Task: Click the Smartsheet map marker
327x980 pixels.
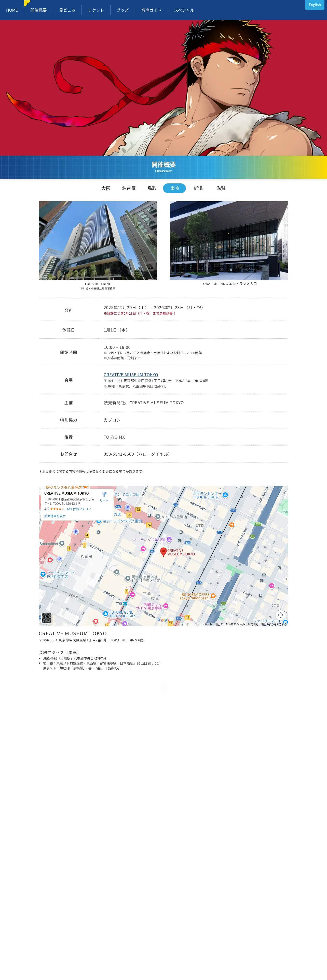Action: (x=62, y=543)
